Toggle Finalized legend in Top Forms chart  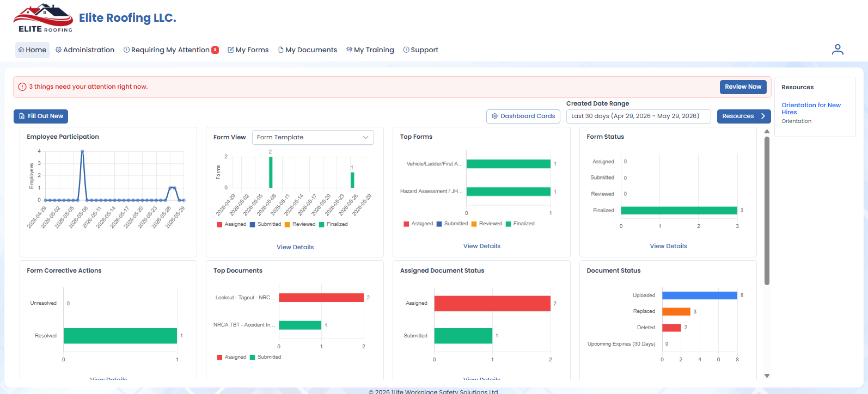point(520,224)
